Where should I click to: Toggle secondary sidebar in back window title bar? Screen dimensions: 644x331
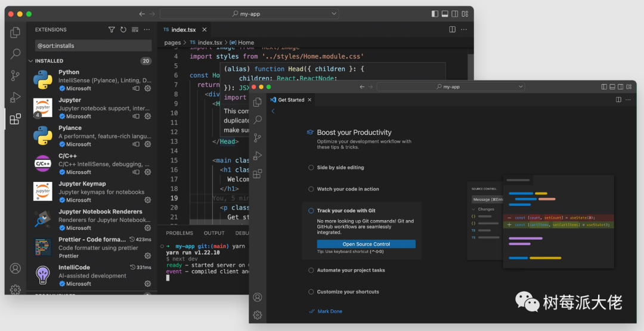(x=454, y=14)
